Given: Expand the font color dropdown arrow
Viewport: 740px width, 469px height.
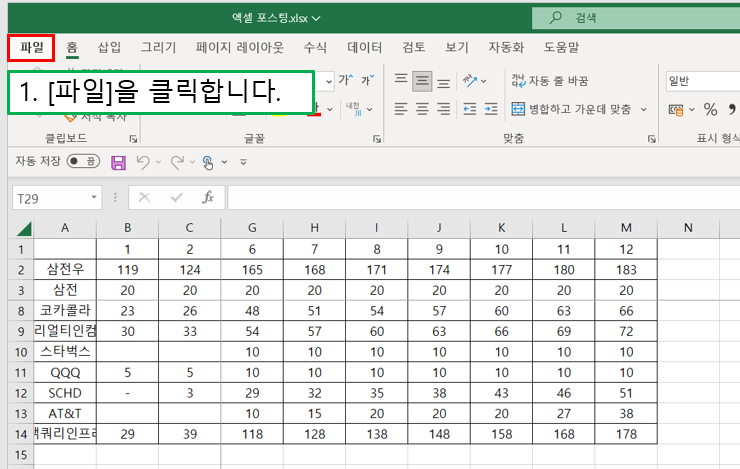Looking at the screenshot, I should coord(330,109).
